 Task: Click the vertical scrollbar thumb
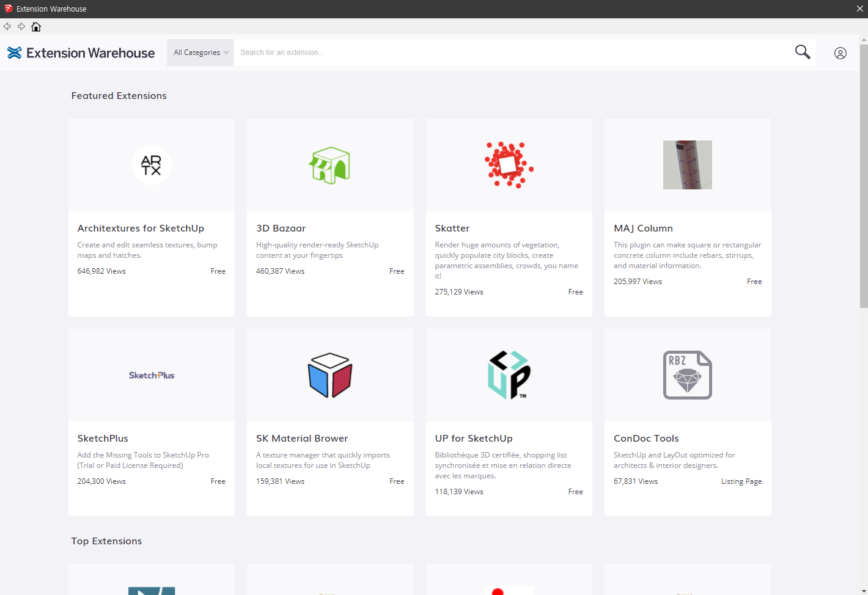[864, 176]
